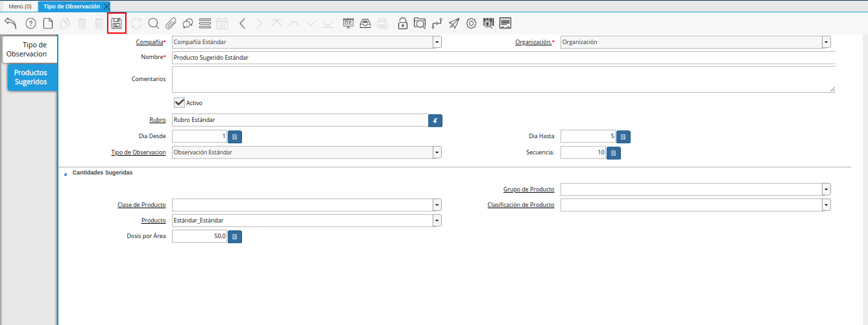Open the Compañía dropdown
This screenshot has width=868, height=325.
coord(437,42)
